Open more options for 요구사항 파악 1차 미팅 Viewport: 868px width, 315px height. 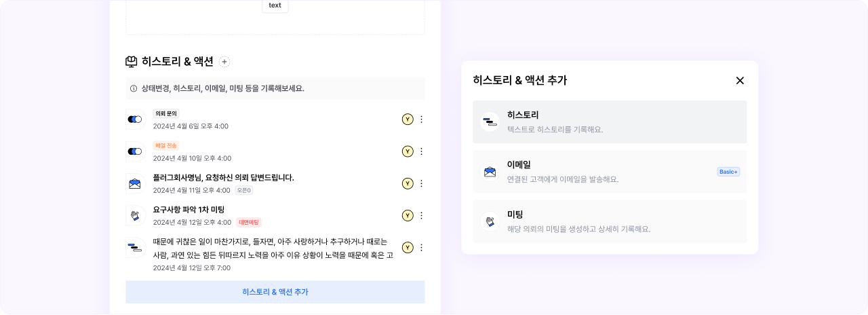tap(421, 215)
